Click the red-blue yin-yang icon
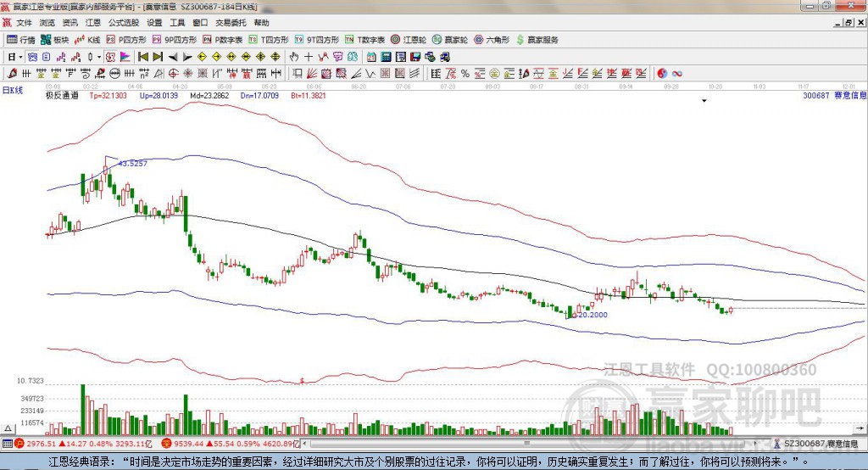 tap(662, 73)
